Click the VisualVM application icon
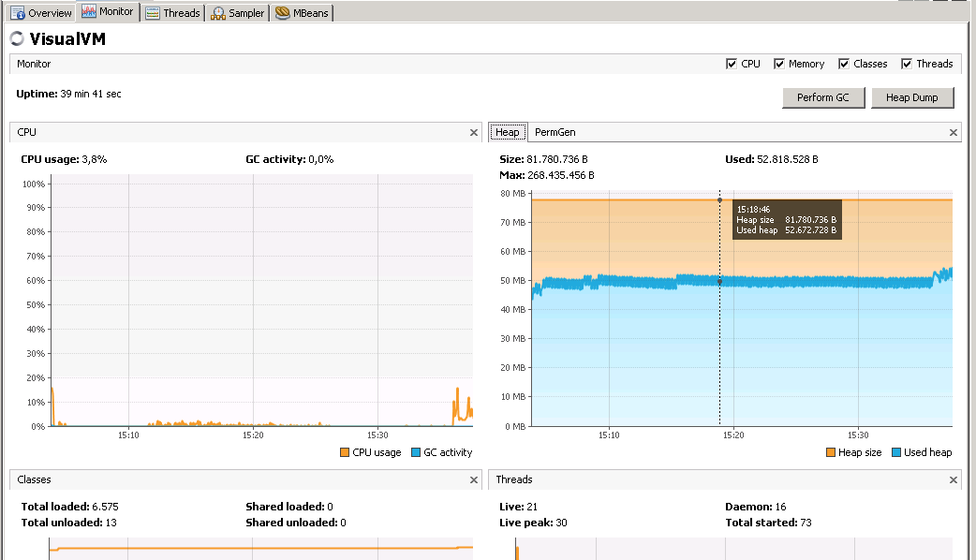Image resolution: width=976 pixels, height=560 pixels. (x=17, y=38)
